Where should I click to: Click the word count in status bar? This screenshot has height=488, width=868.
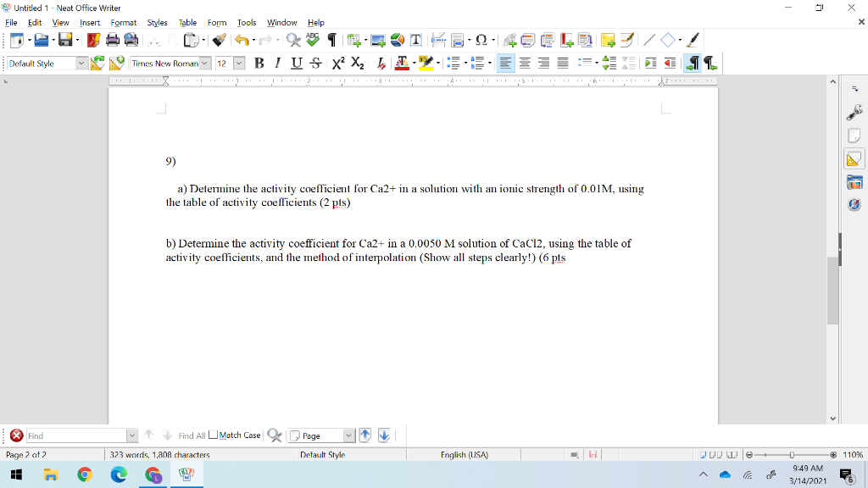(x=159, y=455)
